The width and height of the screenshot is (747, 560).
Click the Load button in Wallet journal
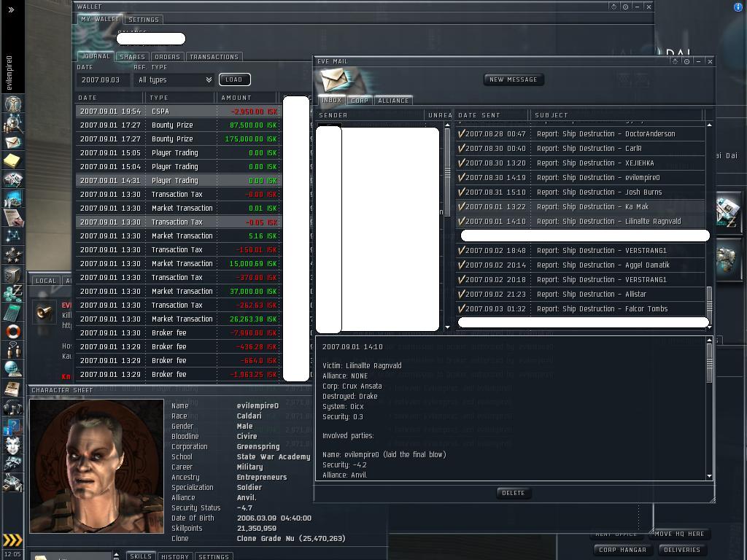234,79
